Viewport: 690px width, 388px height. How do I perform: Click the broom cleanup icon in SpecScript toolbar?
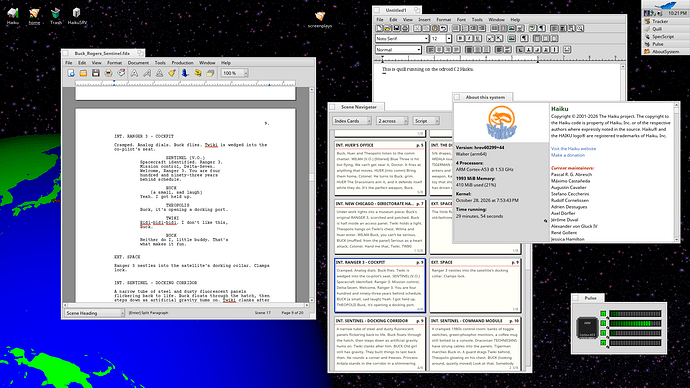(x=172, y=73)
